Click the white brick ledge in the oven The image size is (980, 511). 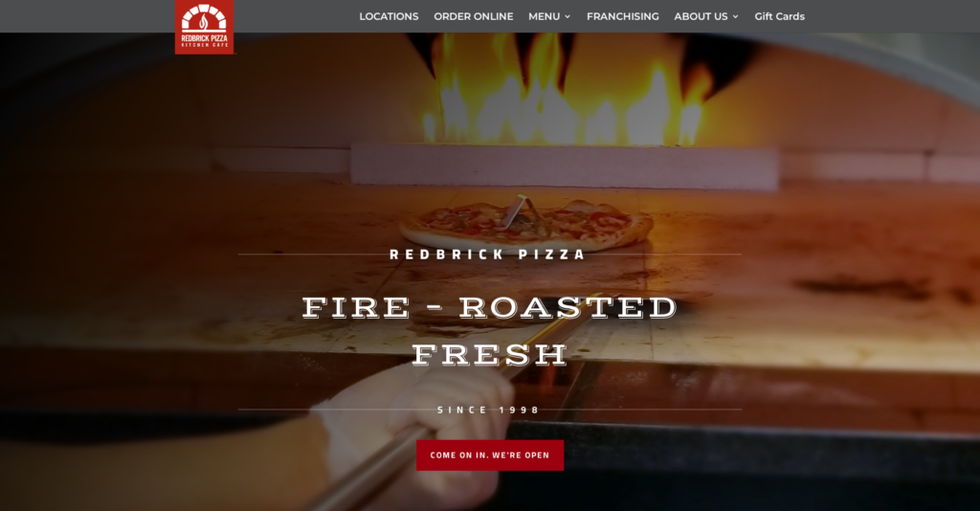[x=565, y=167]
